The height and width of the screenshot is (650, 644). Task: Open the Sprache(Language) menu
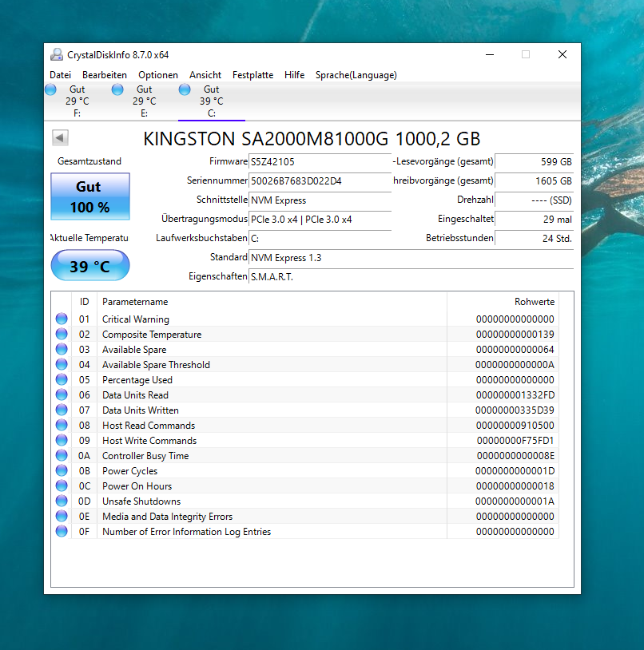coord(356,75)
